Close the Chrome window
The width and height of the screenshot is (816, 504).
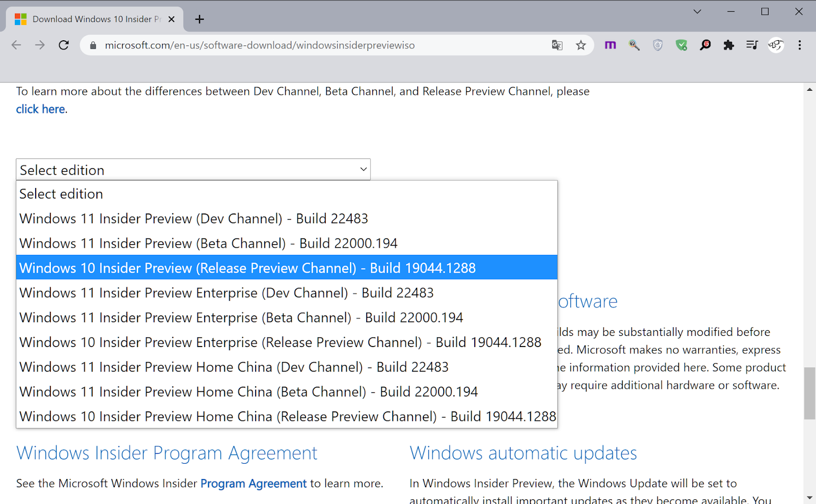point(799,11)
